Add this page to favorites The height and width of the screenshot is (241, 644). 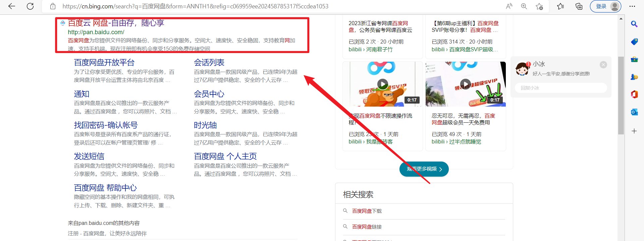pyautogui.click(x=539, y=6)
